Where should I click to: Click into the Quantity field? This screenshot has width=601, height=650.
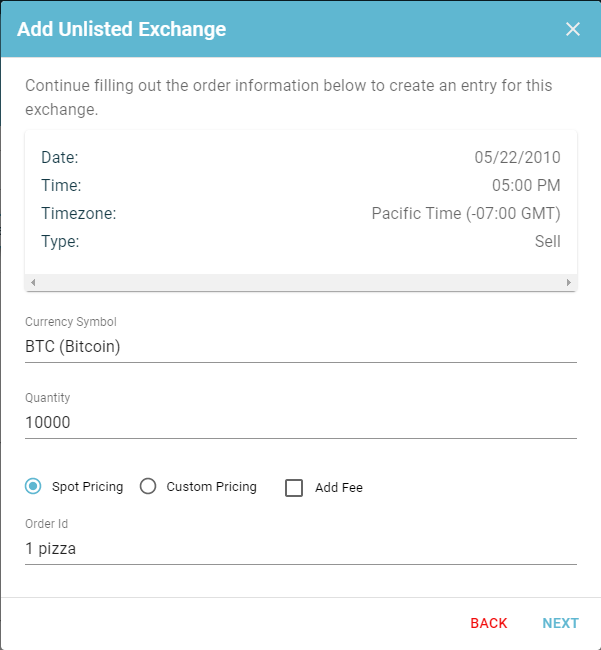[301, 422]
